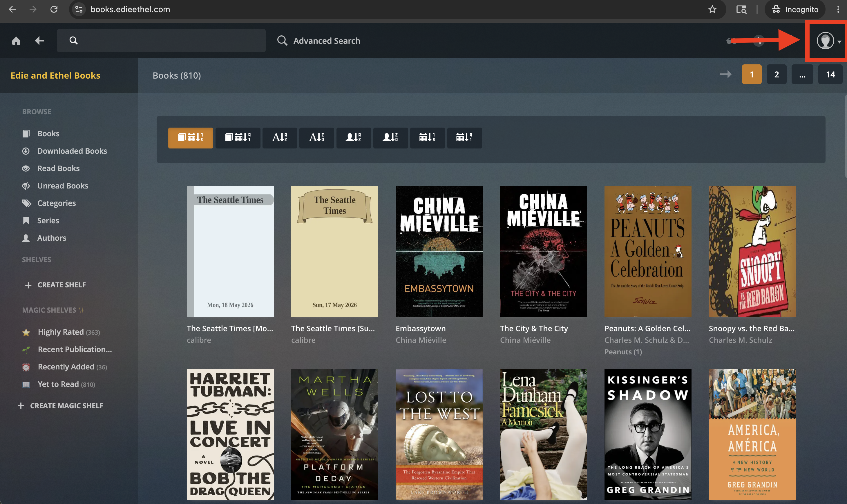Click author Charles M. Schulz under Snoopy
The width and height of the screenshot is (847, 504).
click(x=740, y=340)
